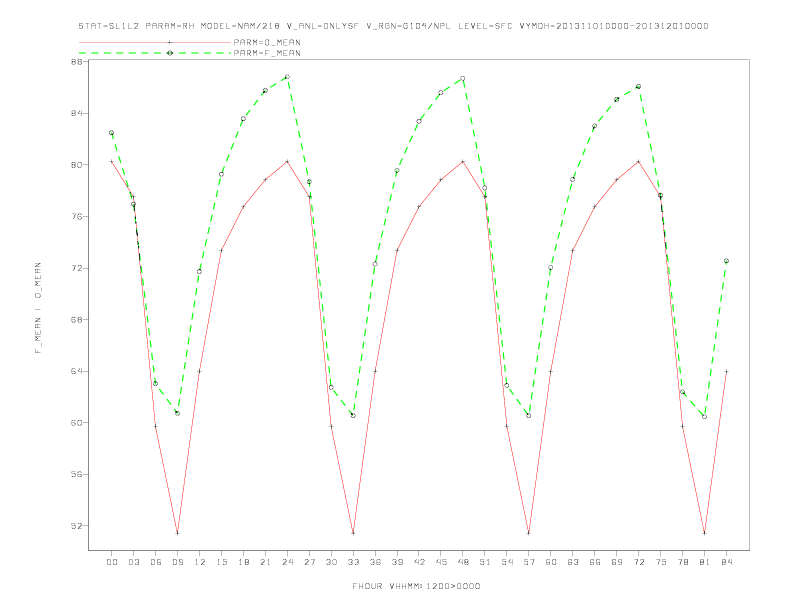Click the F_MEAN circle marker at hour 48

click(x=463, y=79)
